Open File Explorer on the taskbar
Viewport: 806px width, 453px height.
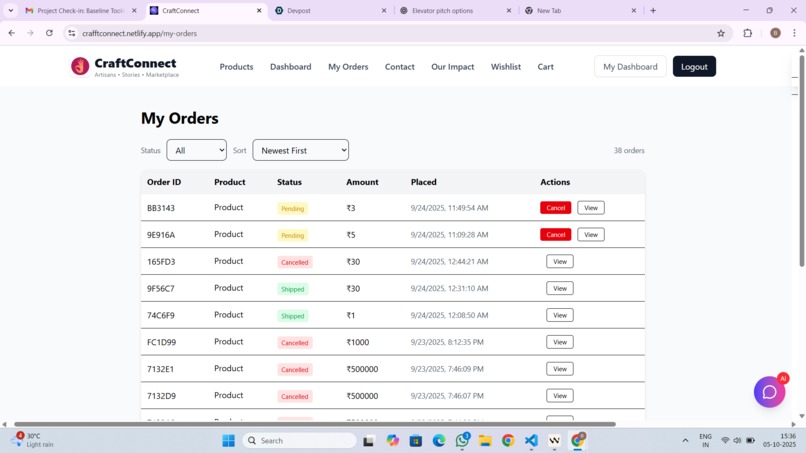click(485, 441)
